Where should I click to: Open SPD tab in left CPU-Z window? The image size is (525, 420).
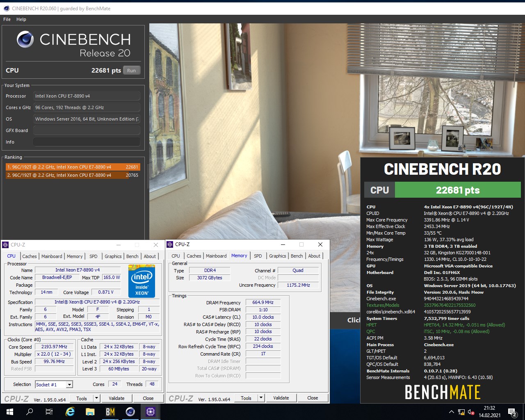click(94, 256)
